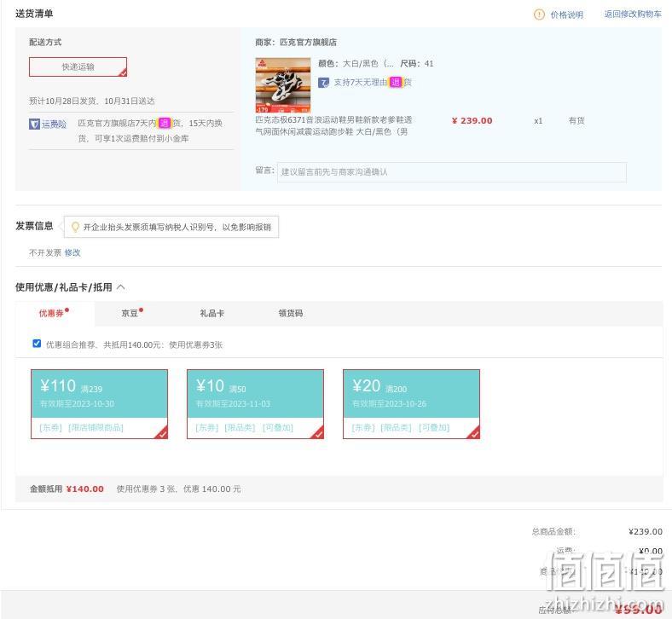Deselect the ¥110 满239 coupon
Screen dimensions: 672x619
(x=100, y=404)
